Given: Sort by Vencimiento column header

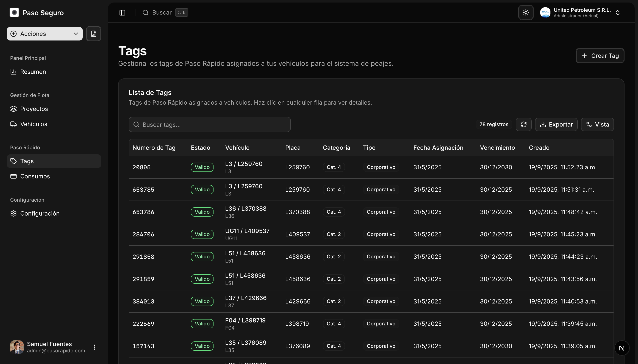Looking at the screenshot, I should point(497,148).
